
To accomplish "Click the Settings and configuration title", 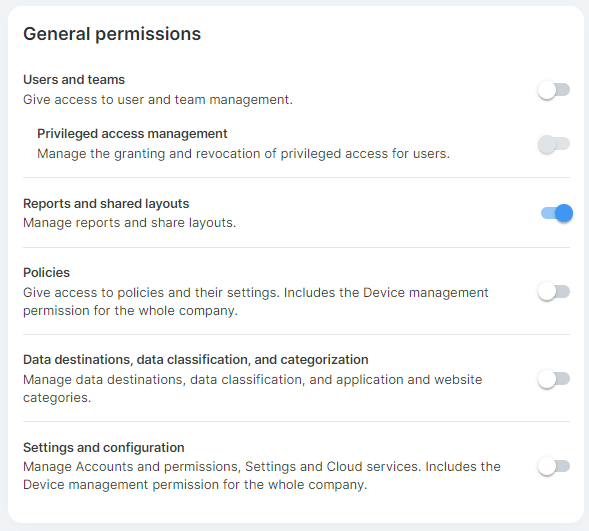I will point(104,448).
